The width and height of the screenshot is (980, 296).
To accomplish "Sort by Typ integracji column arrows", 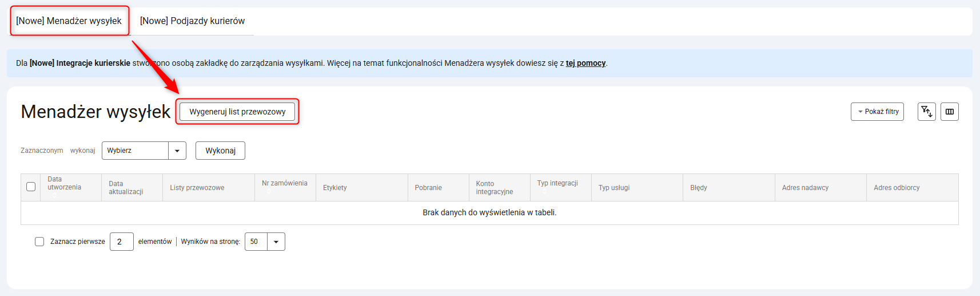I will pos(544,192).
